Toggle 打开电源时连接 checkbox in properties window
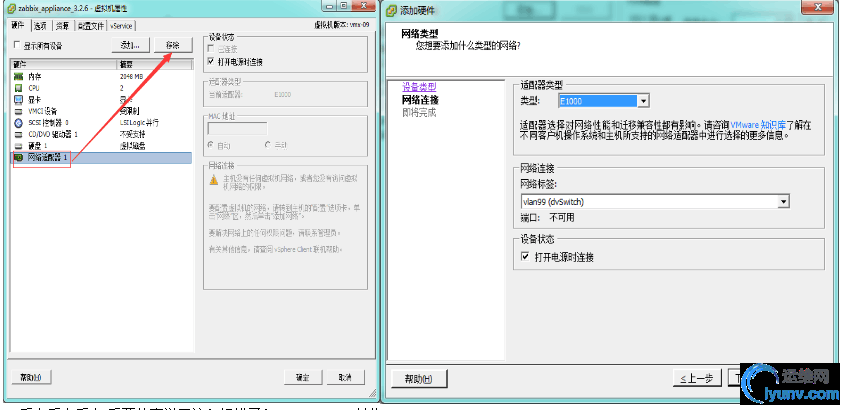Screen dimensions: 845x410 tap(211, 61)
